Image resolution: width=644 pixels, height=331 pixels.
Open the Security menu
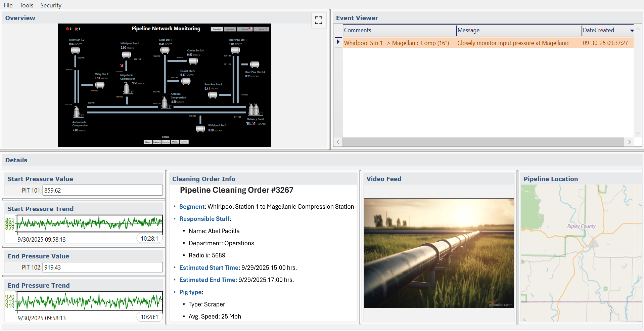click(x=51, y=5)
